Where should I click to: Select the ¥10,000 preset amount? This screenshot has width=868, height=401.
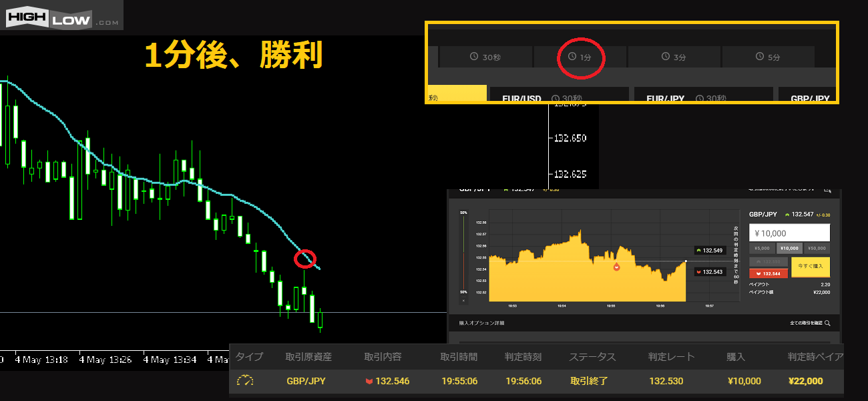(x=789, y=248)
